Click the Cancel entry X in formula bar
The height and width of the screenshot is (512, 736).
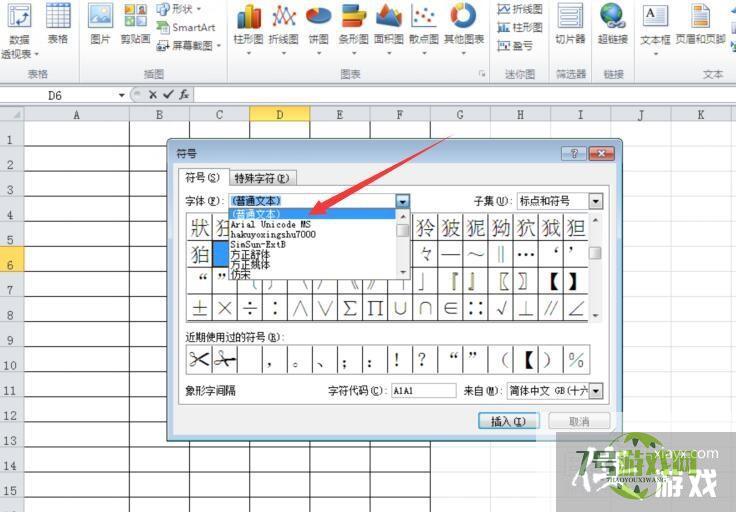tap(153, 95)
